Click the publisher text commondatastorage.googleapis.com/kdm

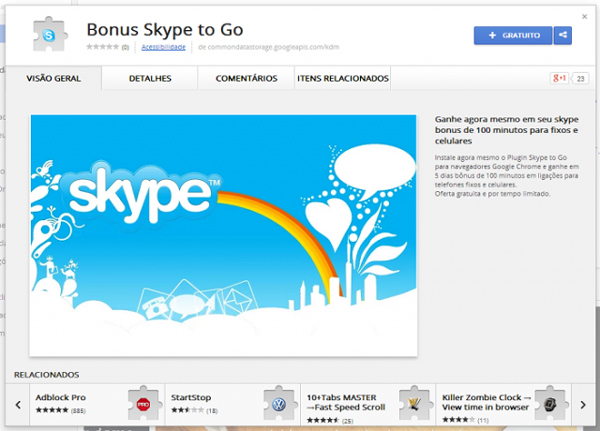click(269, 47)
